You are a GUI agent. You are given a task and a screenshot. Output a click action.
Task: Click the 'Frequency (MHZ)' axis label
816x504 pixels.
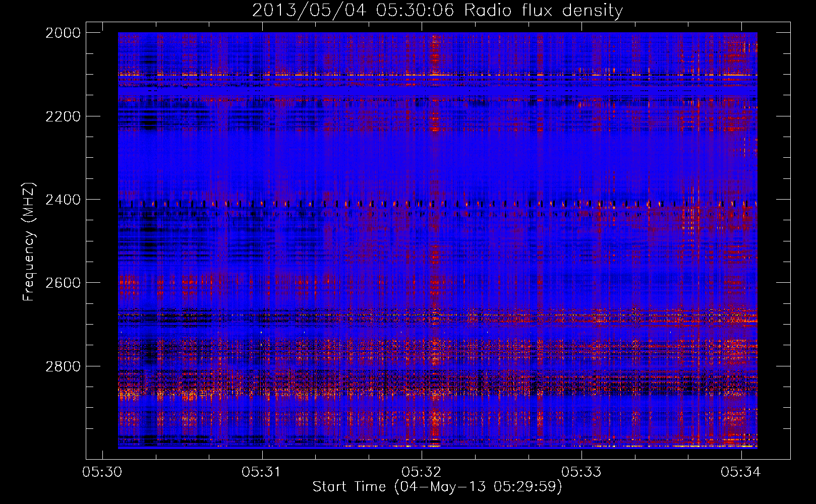tap(28, 242)
